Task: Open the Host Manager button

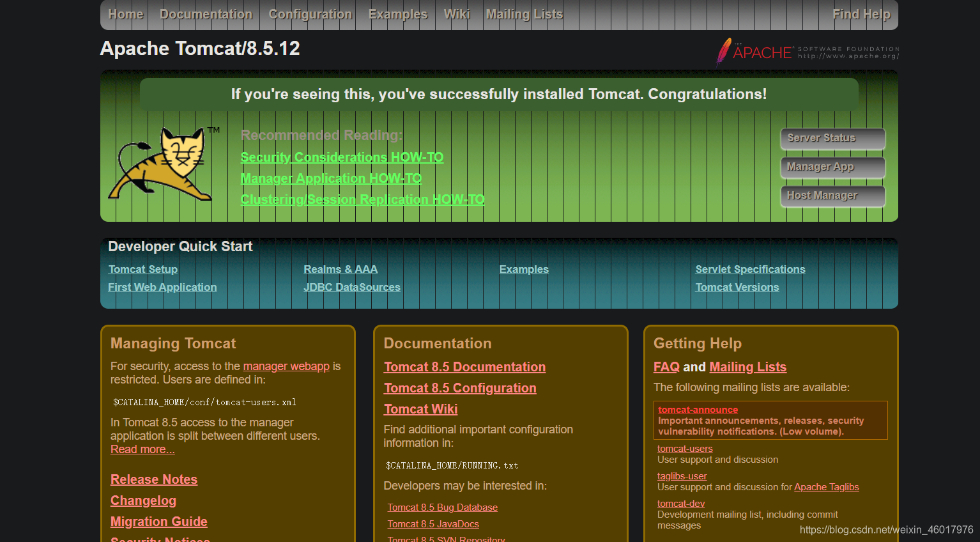Action: pos(832,196)
